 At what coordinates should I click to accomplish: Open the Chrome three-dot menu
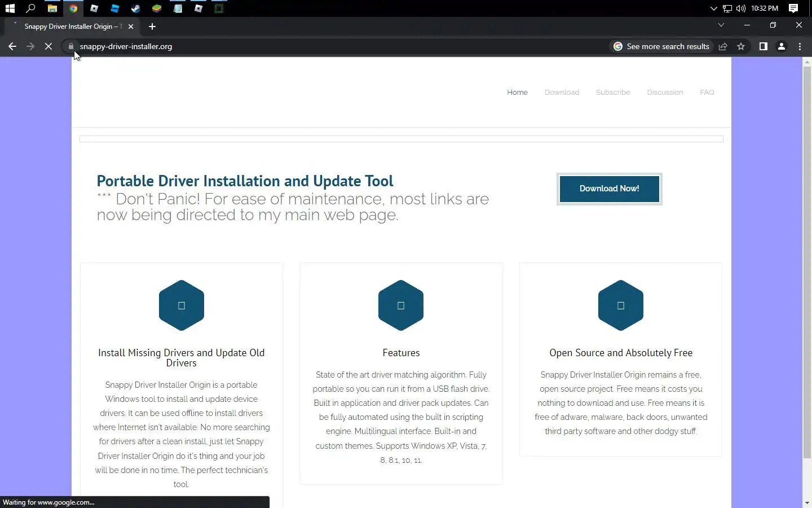point(800,46)
